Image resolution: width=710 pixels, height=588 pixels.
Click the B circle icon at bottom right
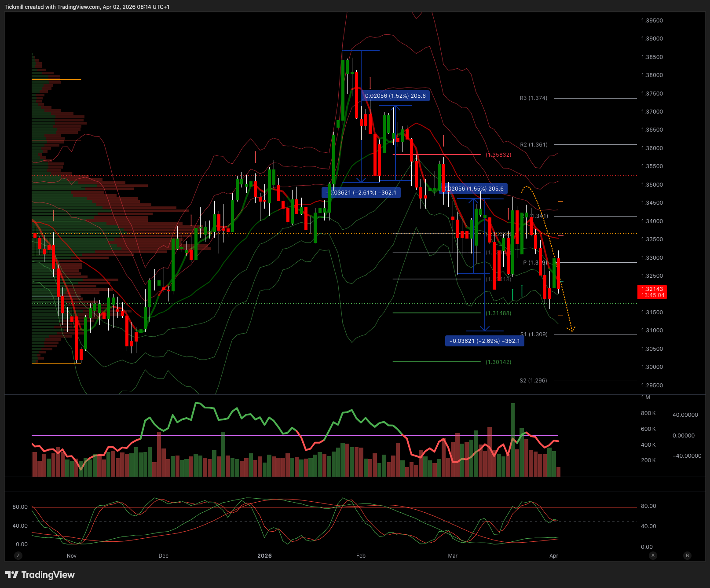click(687, 555)
